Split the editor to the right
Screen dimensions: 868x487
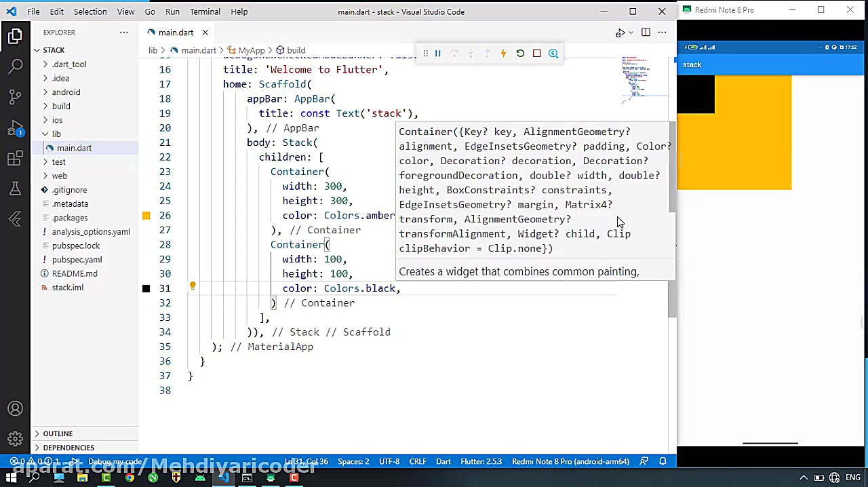pos(646,33)
